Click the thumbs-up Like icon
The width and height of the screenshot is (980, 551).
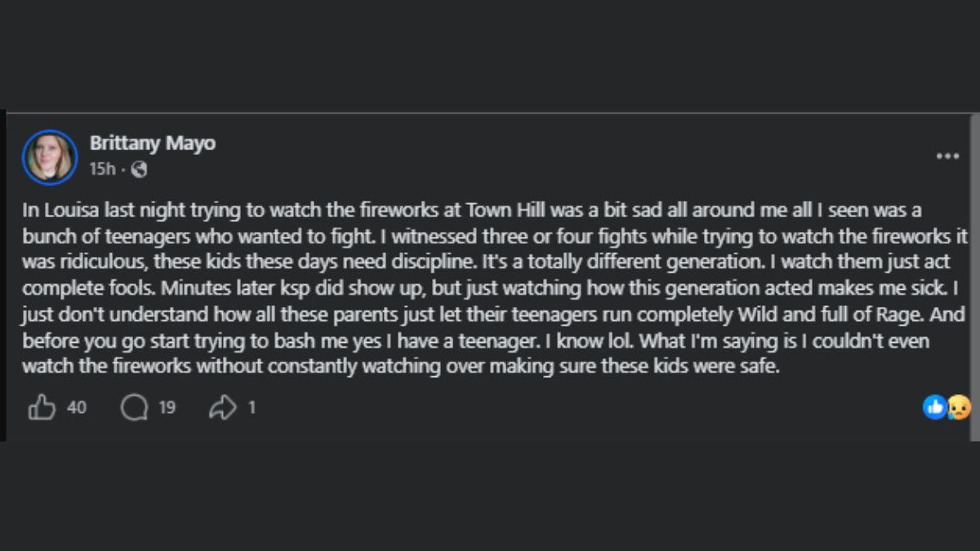coord(42,407)
